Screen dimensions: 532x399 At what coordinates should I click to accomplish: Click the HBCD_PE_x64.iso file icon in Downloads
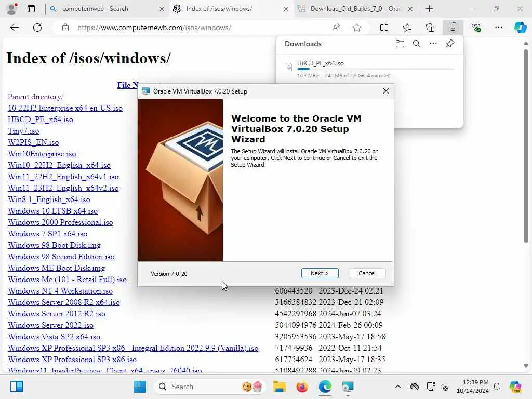(289, 67)
